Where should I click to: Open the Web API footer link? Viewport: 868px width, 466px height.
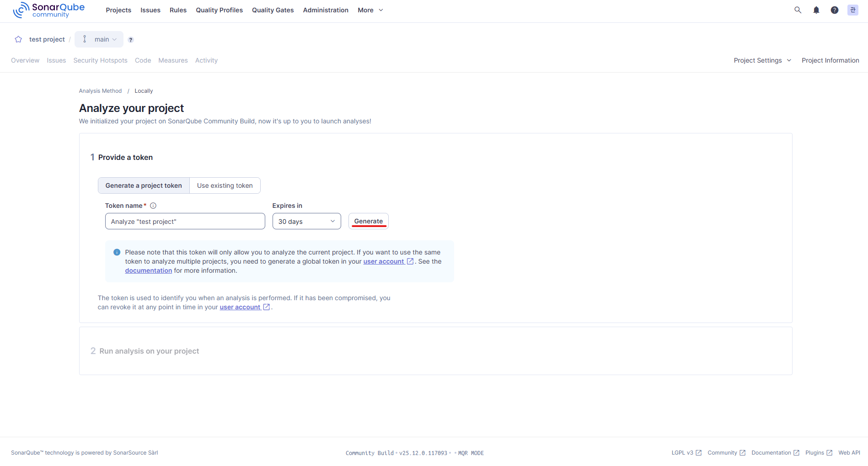849,453
